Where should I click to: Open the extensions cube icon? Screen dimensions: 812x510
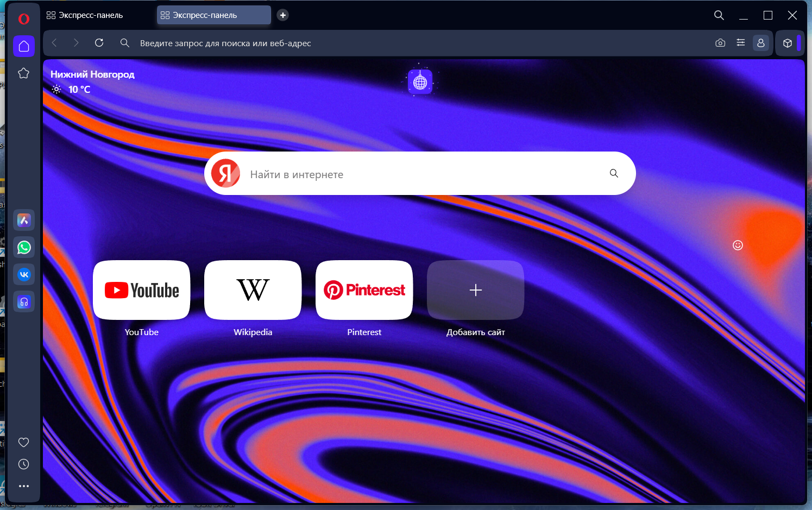(x=787, y=43)
